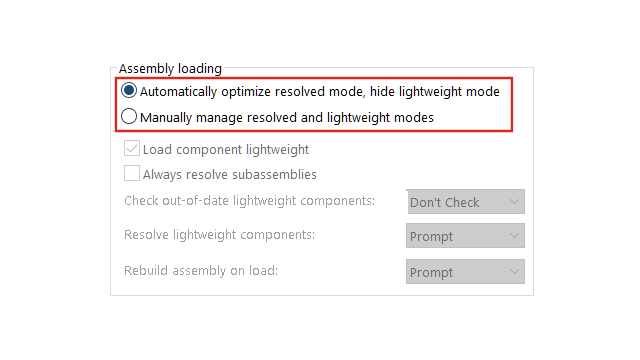Enable the Always resolve subassemblies checkbox
The height and width of the screenshot is (360, 640).
coord(132,173)
